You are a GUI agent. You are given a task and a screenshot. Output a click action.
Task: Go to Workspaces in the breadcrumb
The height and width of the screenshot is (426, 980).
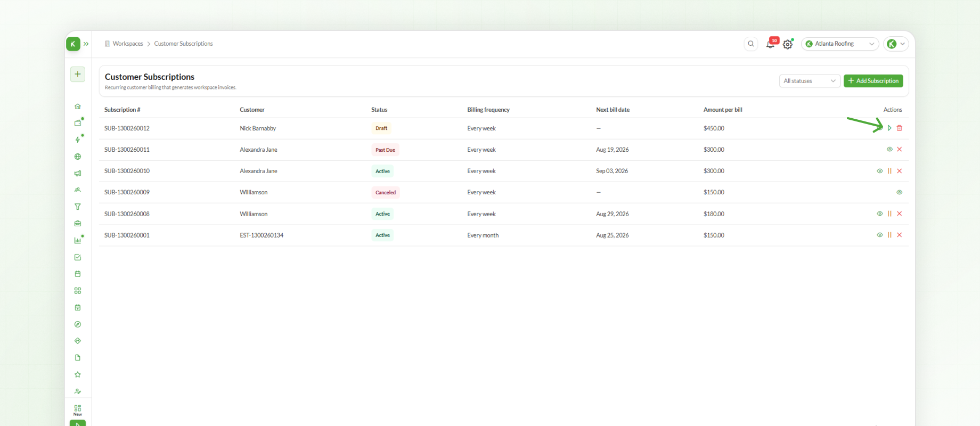(128, 44)
